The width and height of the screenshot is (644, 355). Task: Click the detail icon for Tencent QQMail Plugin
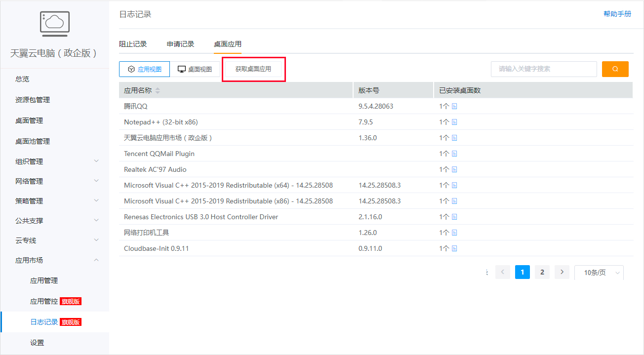point(454,154)
